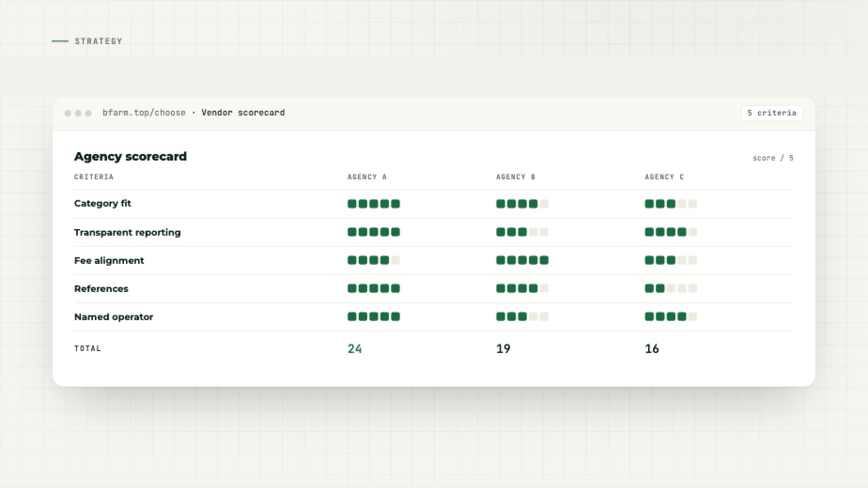Click Agency B total of 19
Image resolution: width=868 pixels, height=488 pixels.
click(x=503, y=349)
